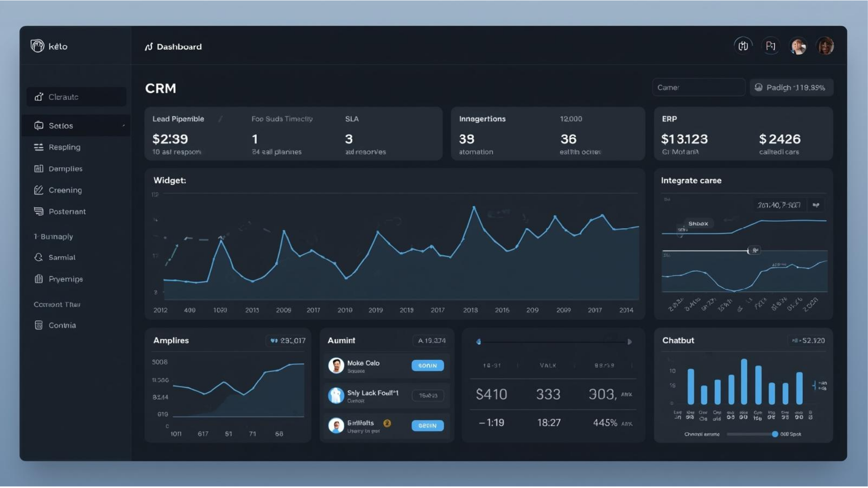Image resolution: width=868 pixels, height=488 pixels.
Task: Click the $2:39 Lead Pipemble value
Action: (170, 139)
